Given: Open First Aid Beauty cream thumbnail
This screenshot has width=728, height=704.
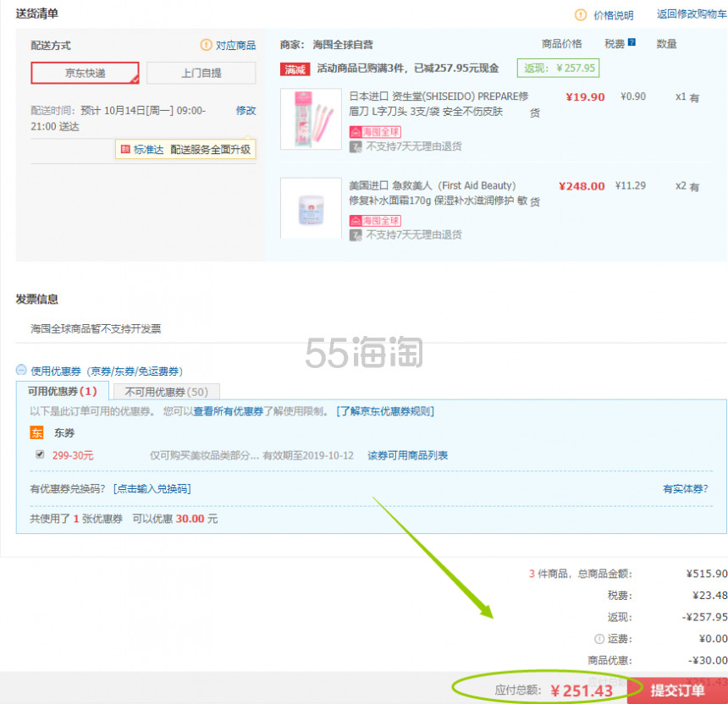Looking at the screenshot, I should (x=311, y=208).
